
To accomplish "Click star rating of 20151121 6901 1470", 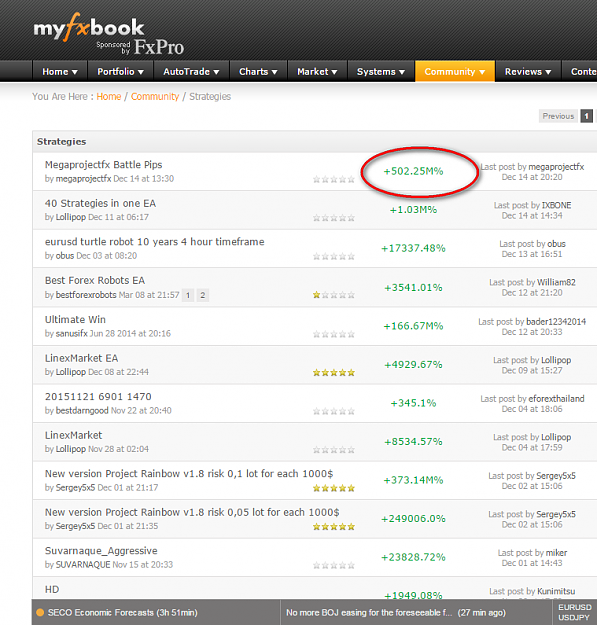I will pos(334,411).
